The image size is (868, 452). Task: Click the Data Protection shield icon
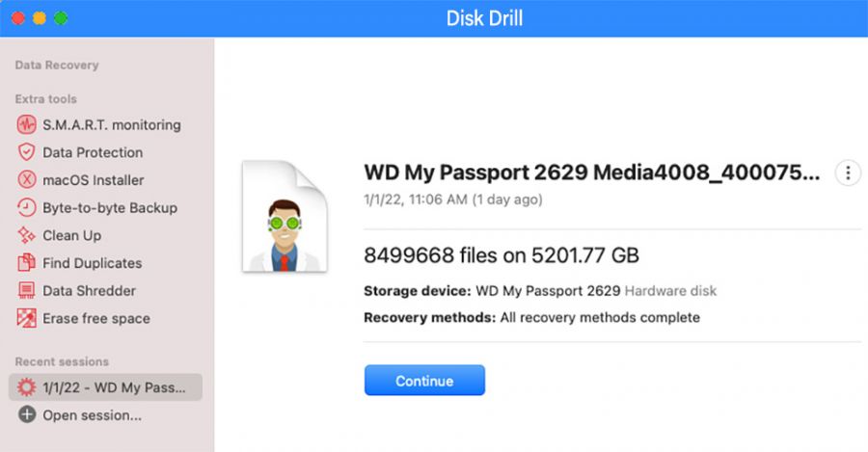pyautogui.click(x=26, y=152)
